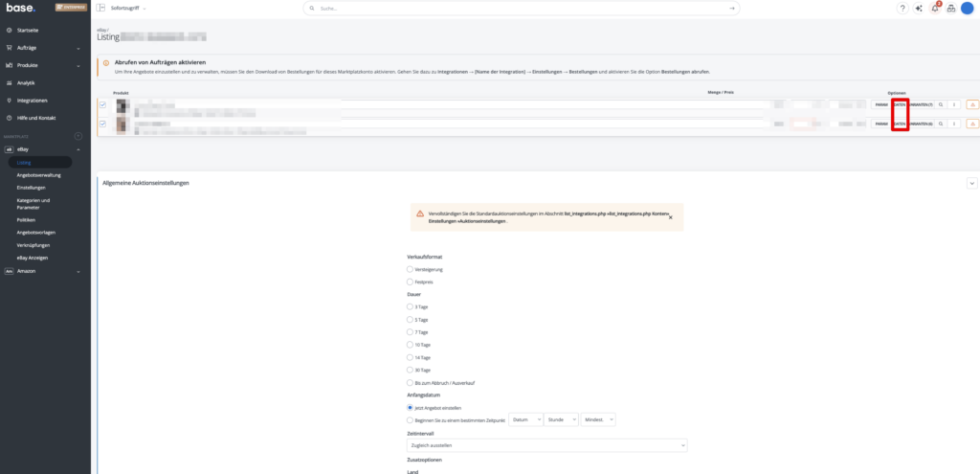The image size is (980, 474).
Task: Click orange warning triangle in VARIANTEN(7) row
Action: pyautogui.click(x=972, y=105)
